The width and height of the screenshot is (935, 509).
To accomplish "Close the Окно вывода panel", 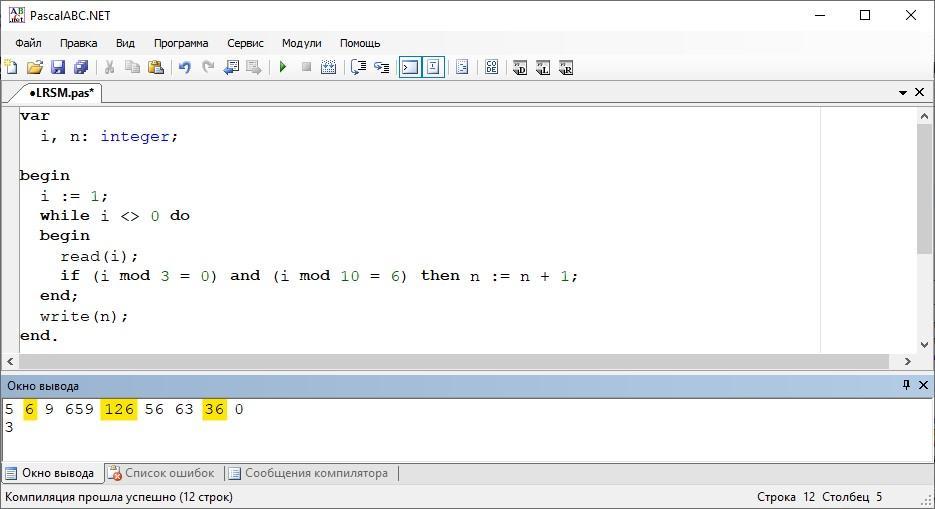I will (x=923, y=385).
